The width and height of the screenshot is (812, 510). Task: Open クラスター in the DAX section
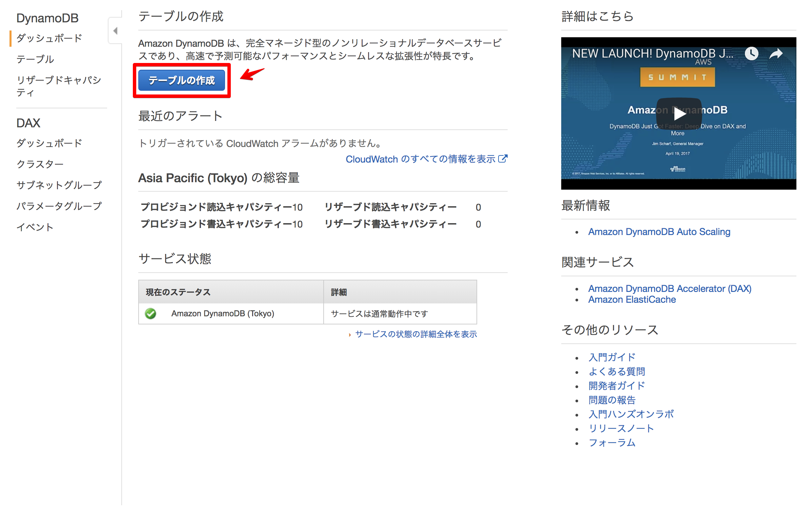[40, 164]
